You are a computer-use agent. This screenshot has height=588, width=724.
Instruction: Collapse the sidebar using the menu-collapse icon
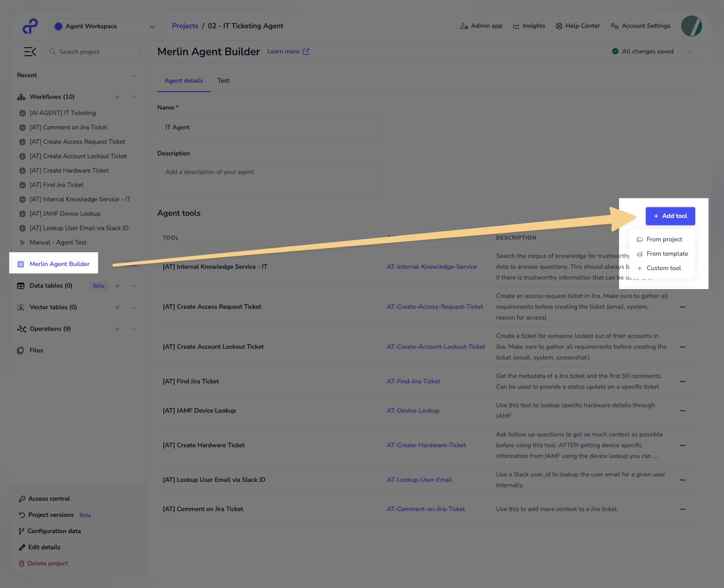click(x=30, y=52)
